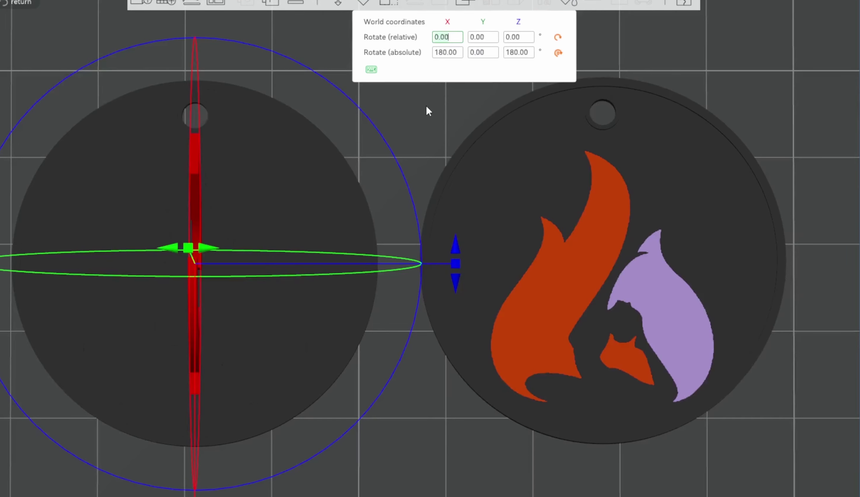
Task: Focus the Rotate (relative) Y field
Action: tap(483, 37)
